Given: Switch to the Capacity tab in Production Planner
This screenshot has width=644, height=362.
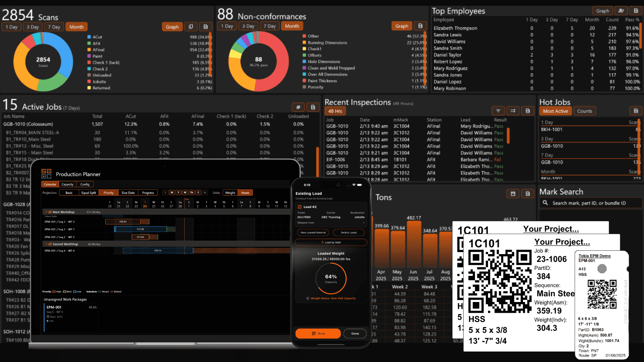Looking at the screenshot, I should pyautogui.click(x=67, y=184).
